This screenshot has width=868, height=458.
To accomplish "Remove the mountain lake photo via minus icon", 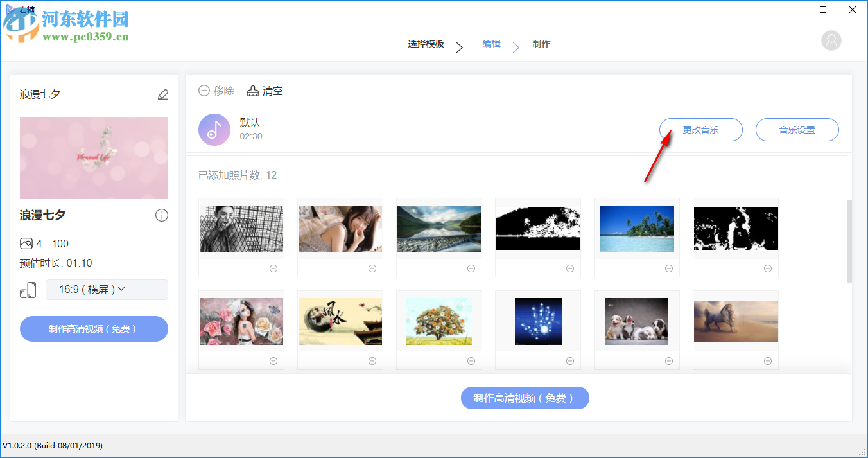I will [471, 269].
